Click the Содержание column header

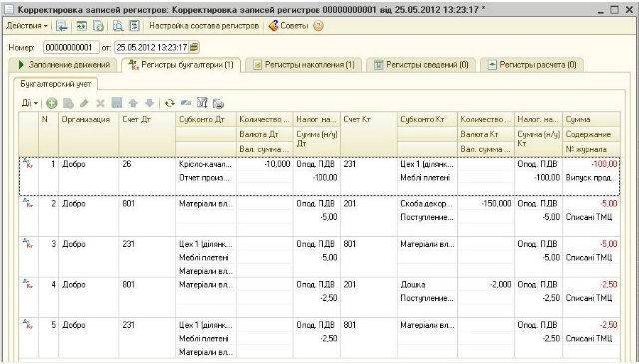pyautogui.click(x=591, y=134)
